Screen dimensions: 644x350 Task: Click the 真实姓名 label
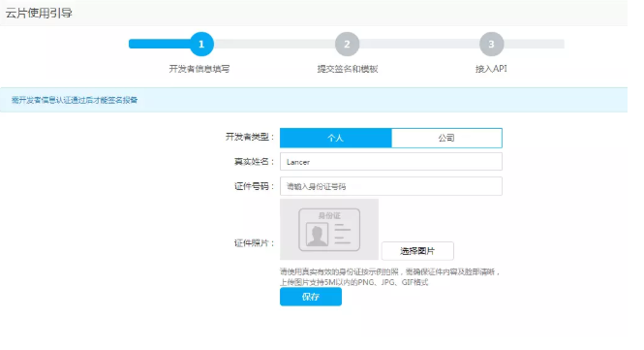255,162
